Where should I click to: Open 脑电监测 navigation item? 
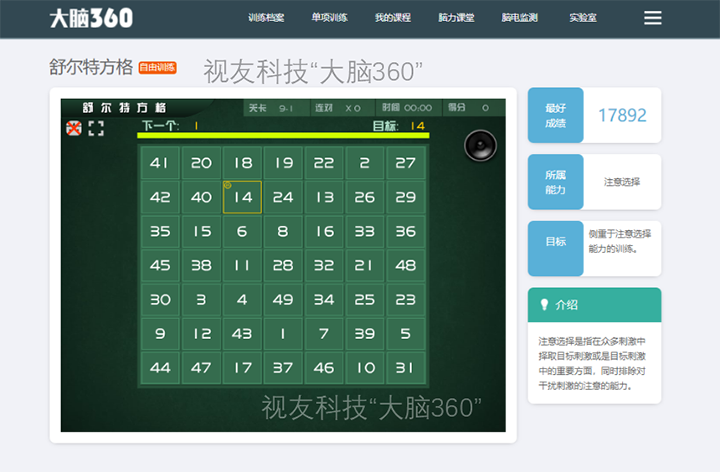tap(519, 18)
